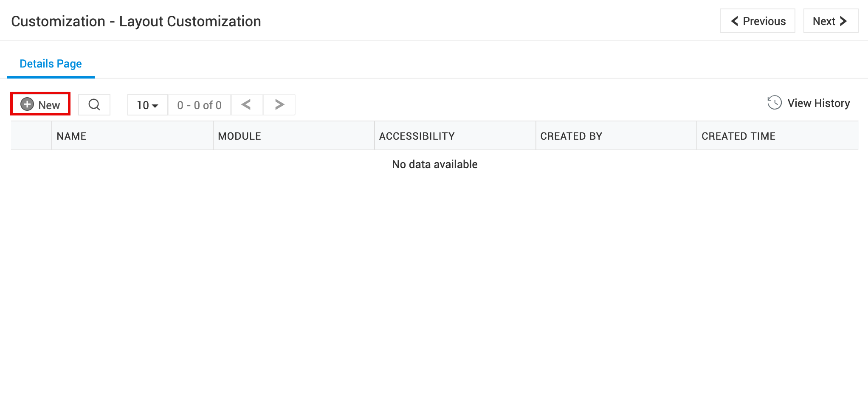Click the Next button
The height and width of the screenshot is (405, 868).
tap(830, 21)
